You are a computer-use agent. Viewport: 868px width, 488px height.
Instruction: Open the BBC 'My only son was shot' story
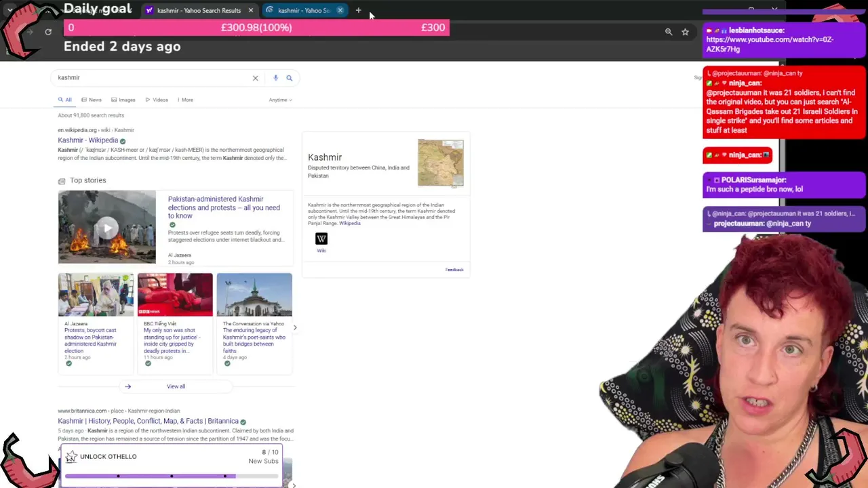pyautogui.click(x=171, y=340)
